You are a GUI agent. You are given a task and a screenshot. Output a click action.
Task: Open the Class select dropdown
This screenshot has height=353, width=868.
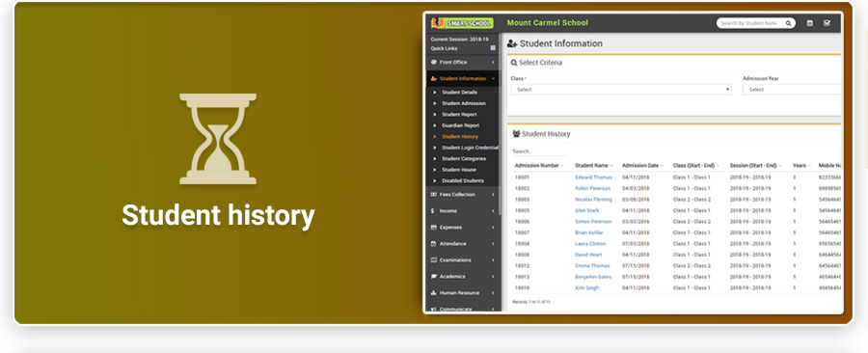point(620,90)
